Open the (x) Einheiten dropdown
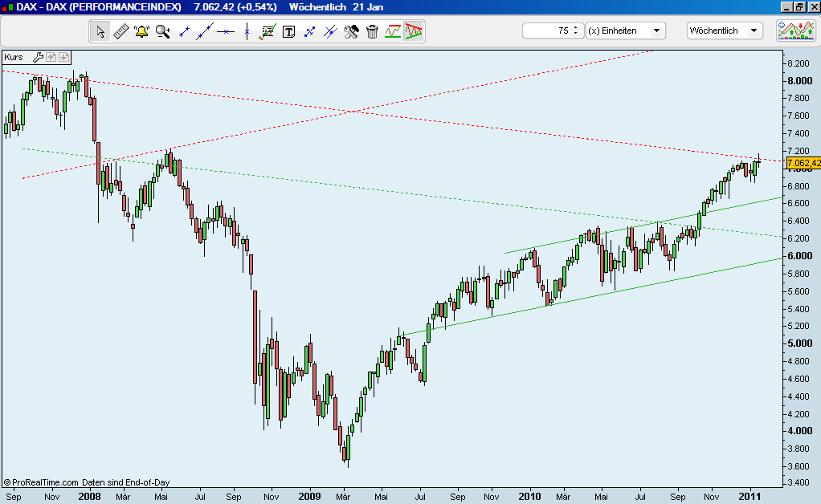This screenshot has height=504, width=821. click(x=625, y=30)
